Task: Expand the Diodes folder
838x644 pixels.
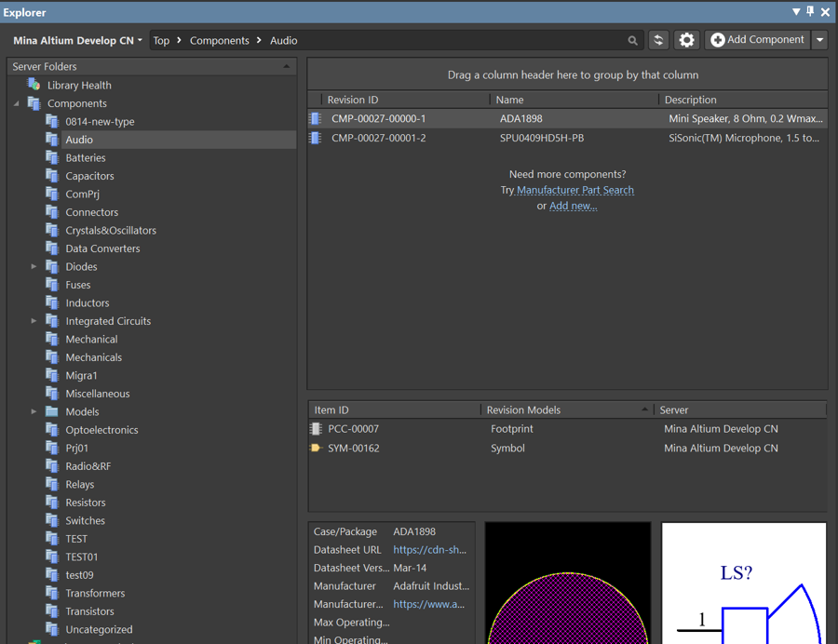Action: 34,266
